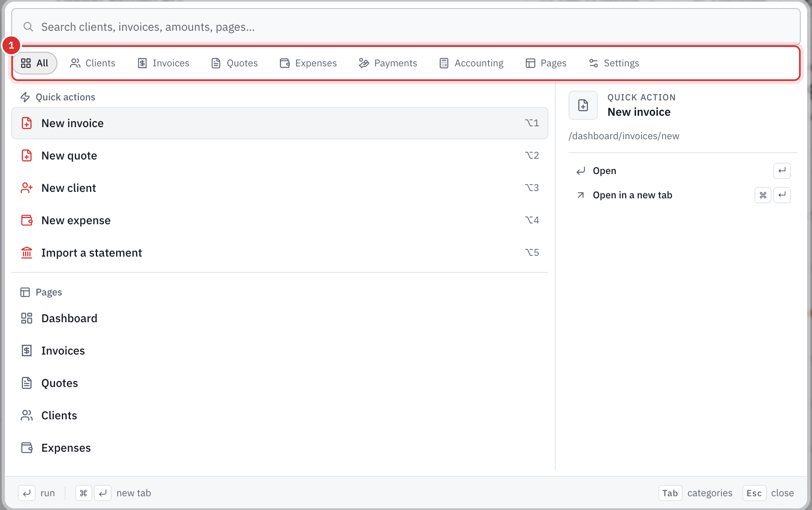Click the Import a statement bank icon
The image size is (812, 510).
[27, 253]
